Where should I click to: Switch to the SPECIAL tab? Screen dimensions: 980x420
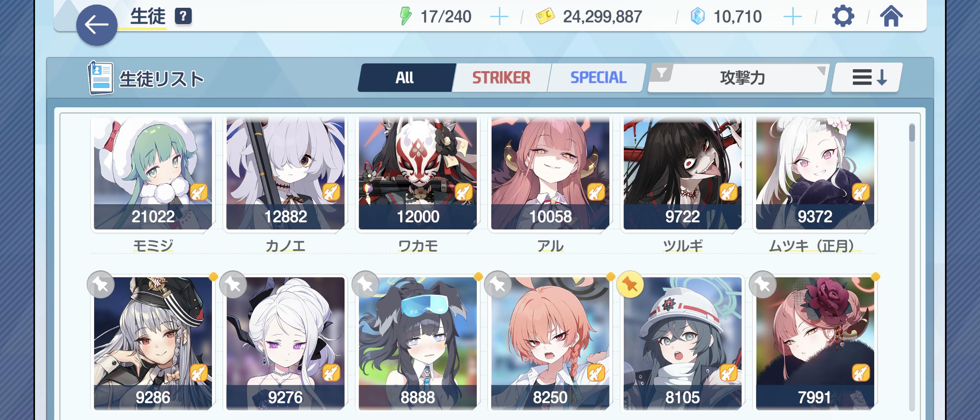(598, 78)
